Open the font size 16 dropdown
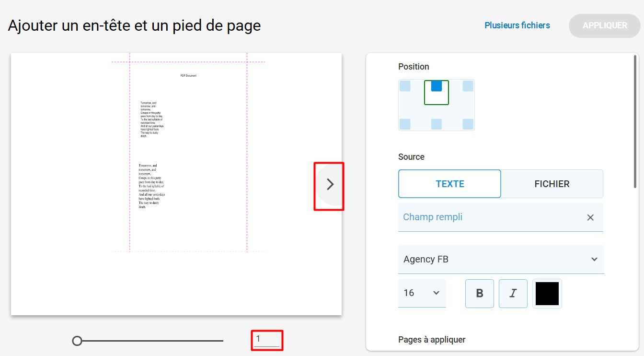The width and height of the screenshot is (644, 356). click(422, 293)
